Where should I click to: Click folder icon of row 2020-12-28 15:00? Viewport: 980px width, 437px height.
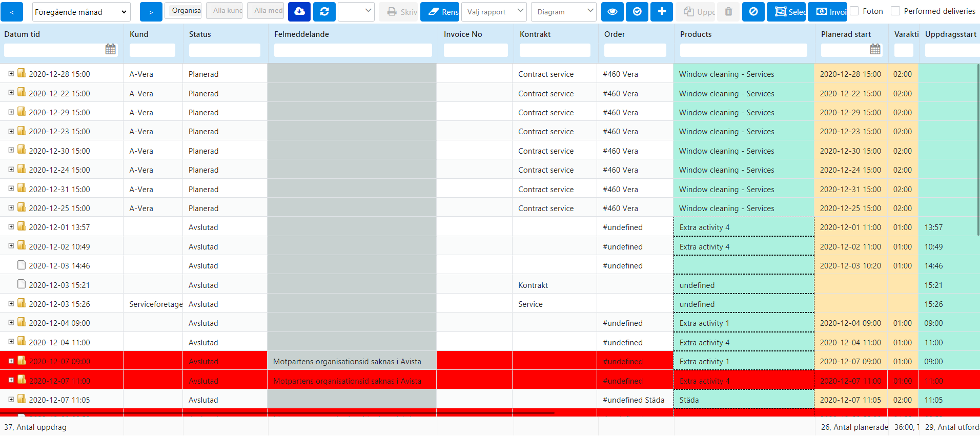(22, 73)
